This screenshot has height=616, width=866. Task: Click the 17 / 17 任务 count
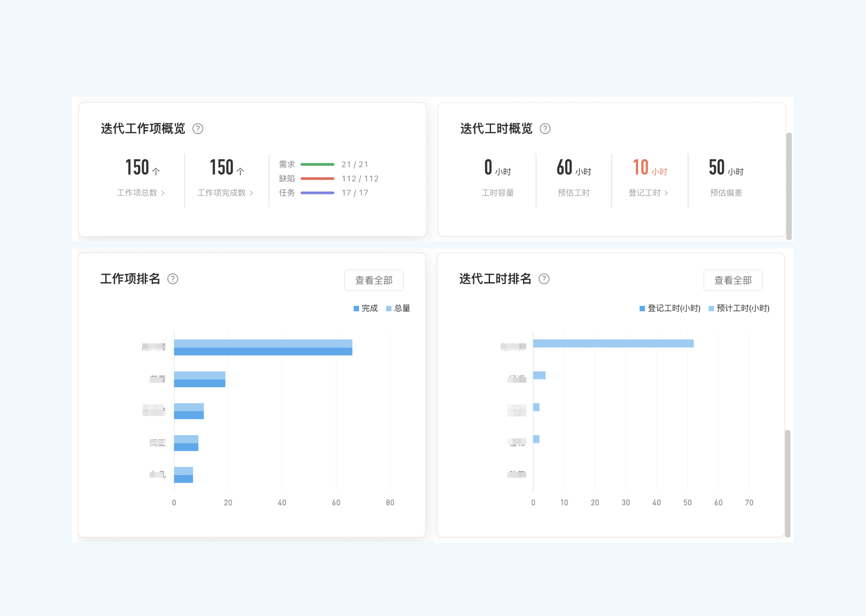coord(355,193)
